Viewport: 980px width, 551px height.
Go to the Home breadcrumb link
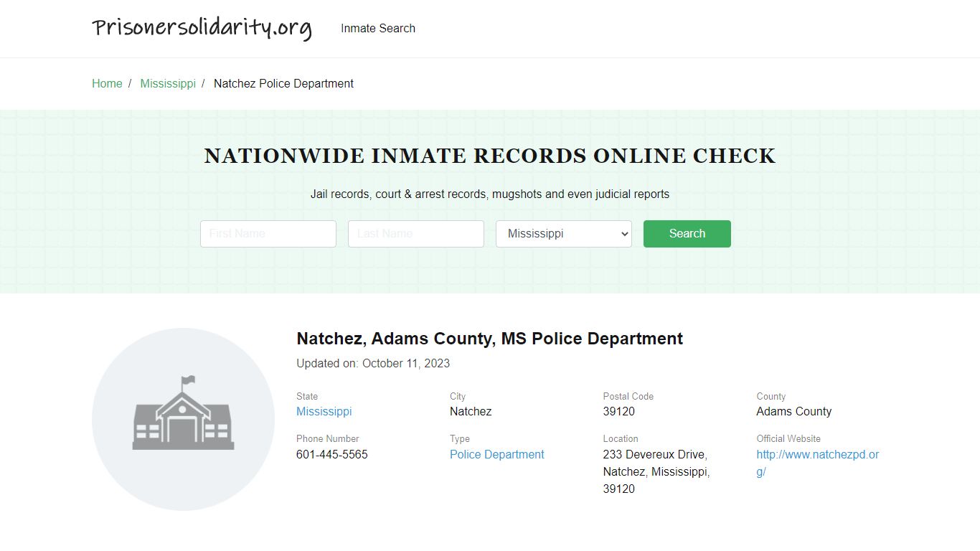pos(107,84)
